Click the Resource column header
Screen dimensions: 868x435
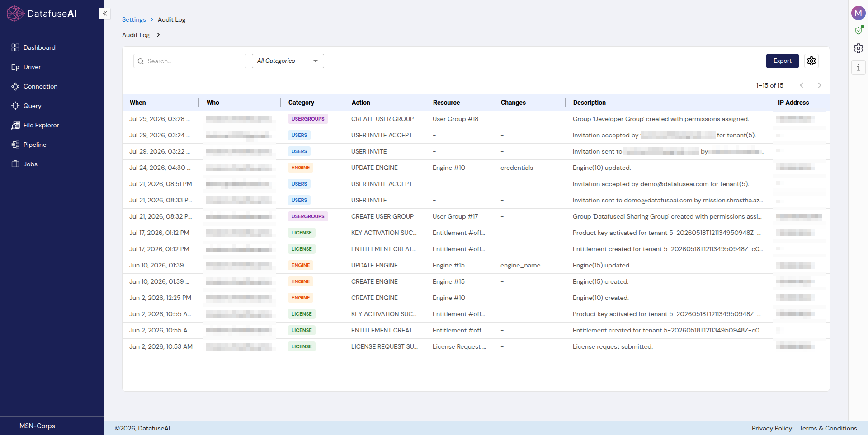coord(446,103)
